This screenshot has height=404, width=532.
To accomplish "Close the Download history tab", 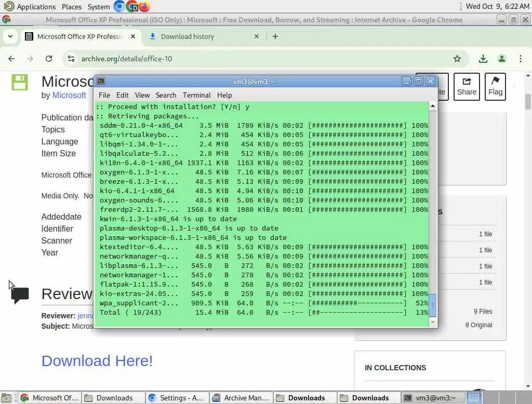I will click(257, 36).
